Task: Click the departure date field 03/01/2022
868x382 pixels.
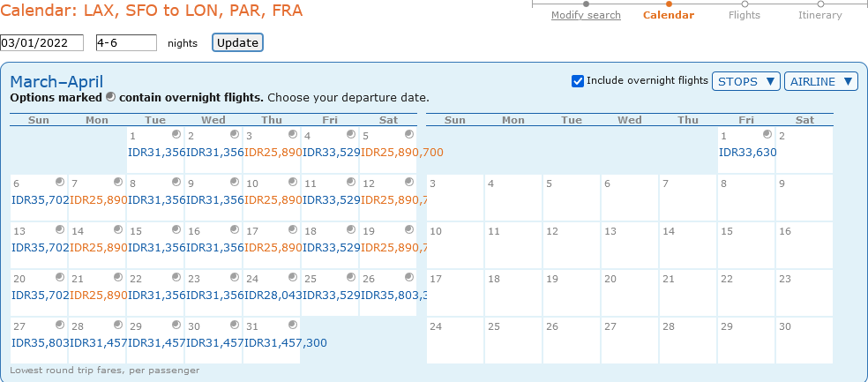Action: tap(41, 42)
